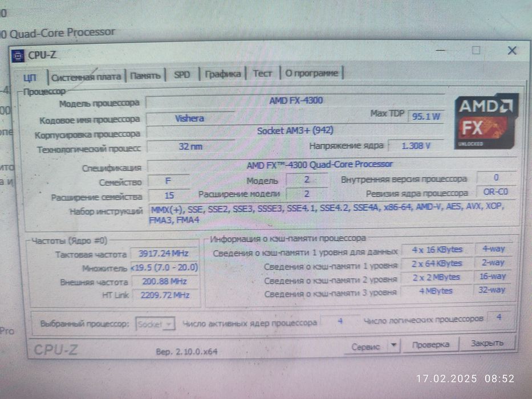Image resolution: width=532 pixels, height=399 pixels.
Task: Click the 32-way associativity value
Action: click(x=492, y=290)
